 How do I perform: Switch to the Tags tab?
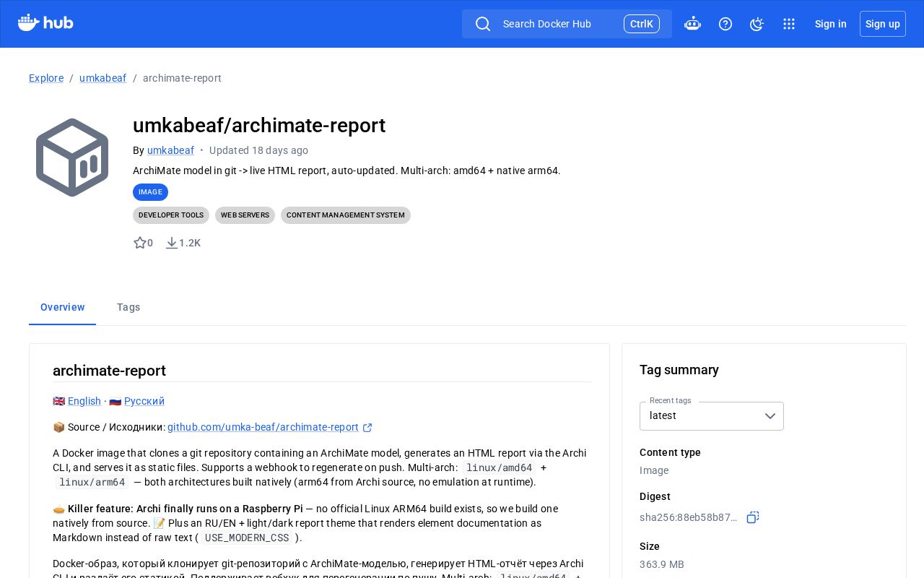click(x=128, y=307)
